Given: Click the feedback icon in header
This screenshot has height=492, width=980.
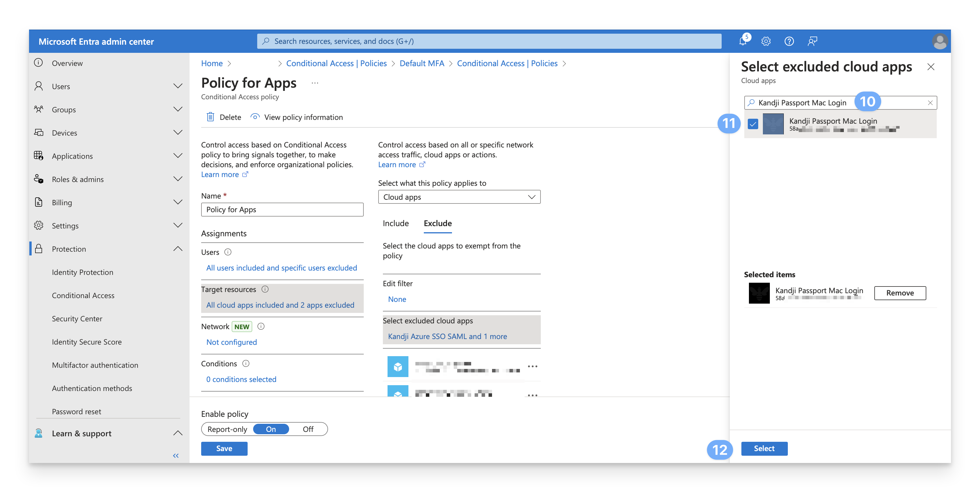Looking at the screenshot, I should tap(812, 41).
